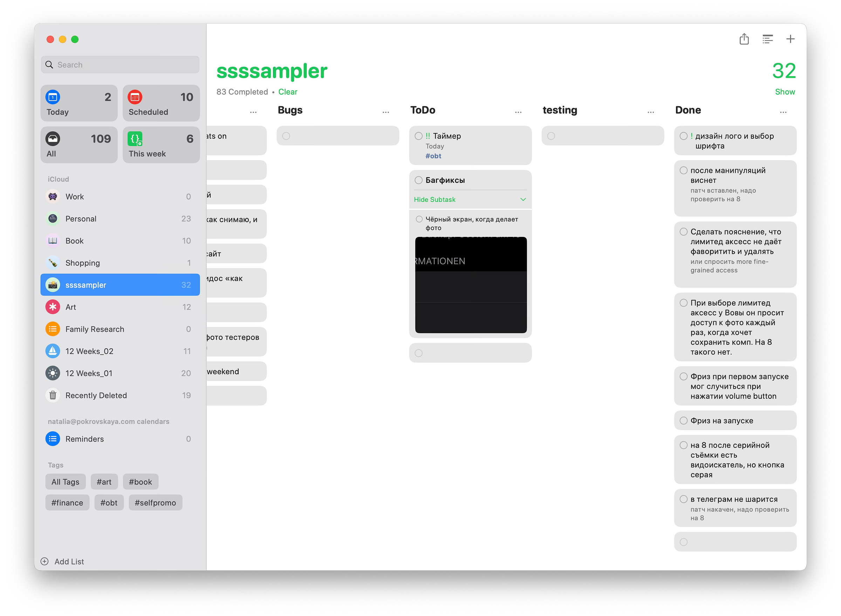The width and height of the screenshot is (841, 616).
Task: Check off Фриз на запуске reminder
Action: click(x=683, y=420)
